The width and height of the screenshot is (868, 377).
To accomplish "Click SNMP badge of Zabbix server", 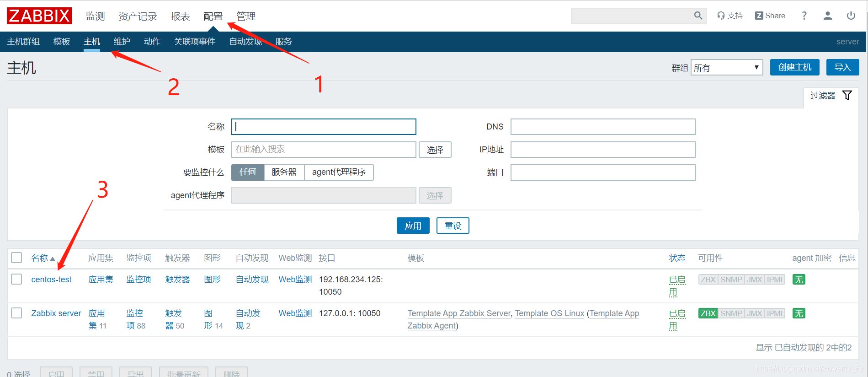I will pyautogui.click(x=731, y=313).
